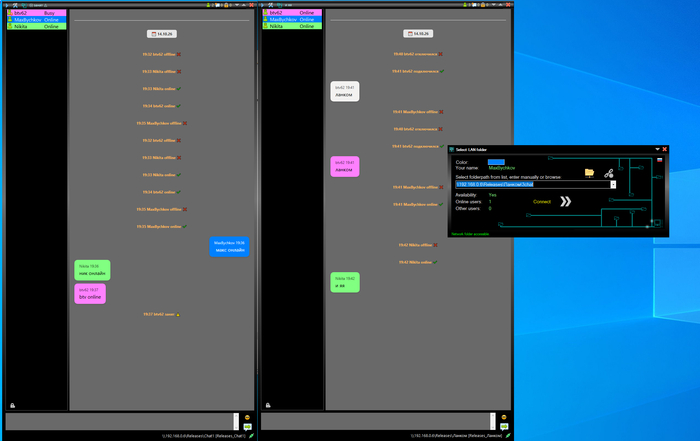Click date label 14.10.26 in left chat
Viewport: 700px width, 441px height.
[x=162, y=34]
